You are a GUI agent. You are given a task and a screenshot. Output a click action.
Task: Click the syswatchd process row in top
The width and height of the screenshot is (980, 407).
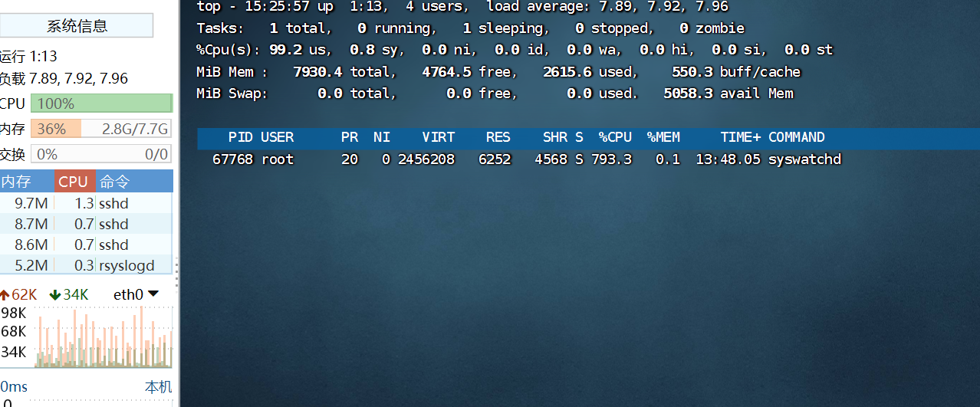point(526,159)
